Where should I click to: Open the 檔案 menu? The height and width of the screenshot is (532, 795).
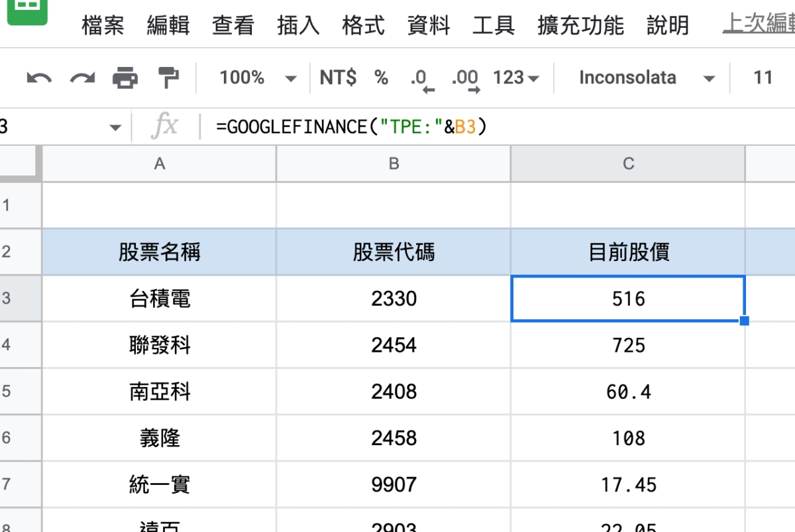coord(103,26)
